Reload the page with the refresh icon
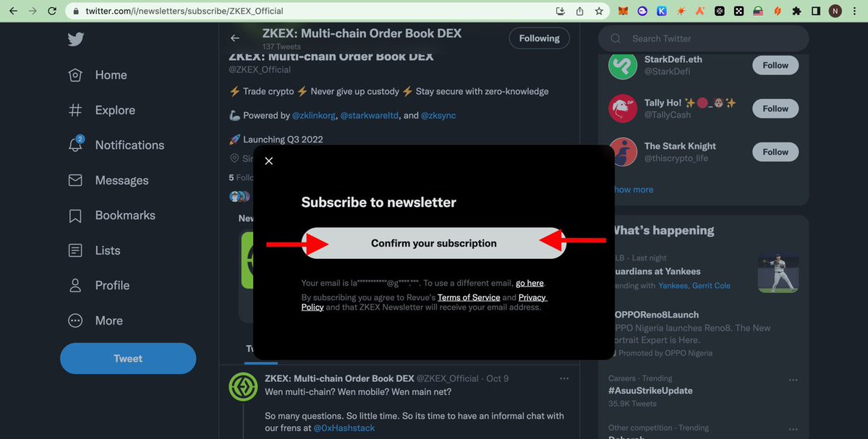The height and width of the screenshot is (439, 868). (x=52, y=11)
